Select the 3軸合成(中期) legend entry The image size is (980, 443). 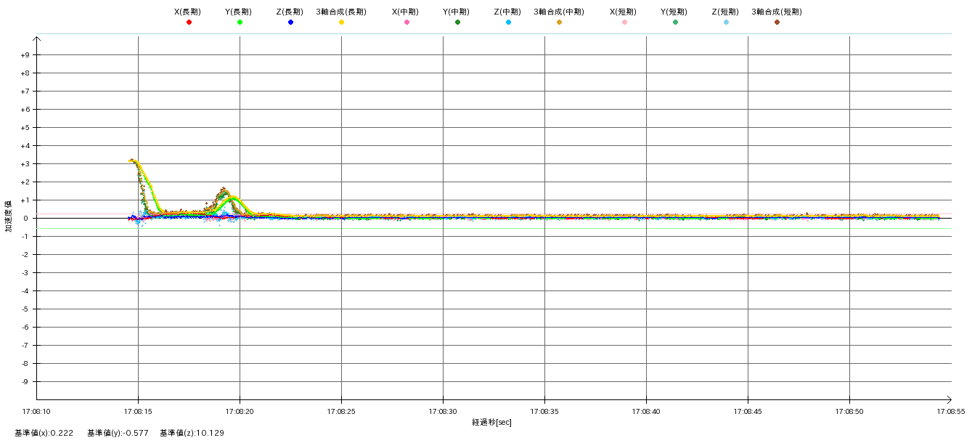pyautogui.click(x=559, y=12)
